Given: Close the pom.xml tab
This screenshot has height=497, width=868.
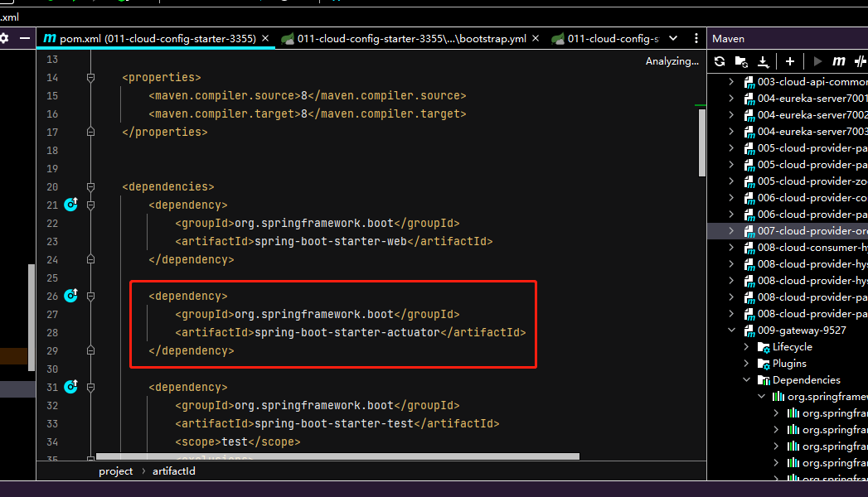Looking at the screenshot, I should 265,38.
